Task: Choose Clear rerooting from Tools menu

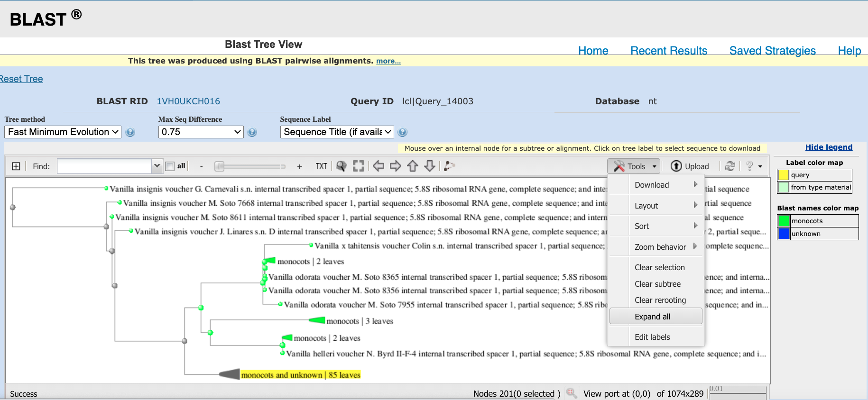Action: click(x=656, y=300)
